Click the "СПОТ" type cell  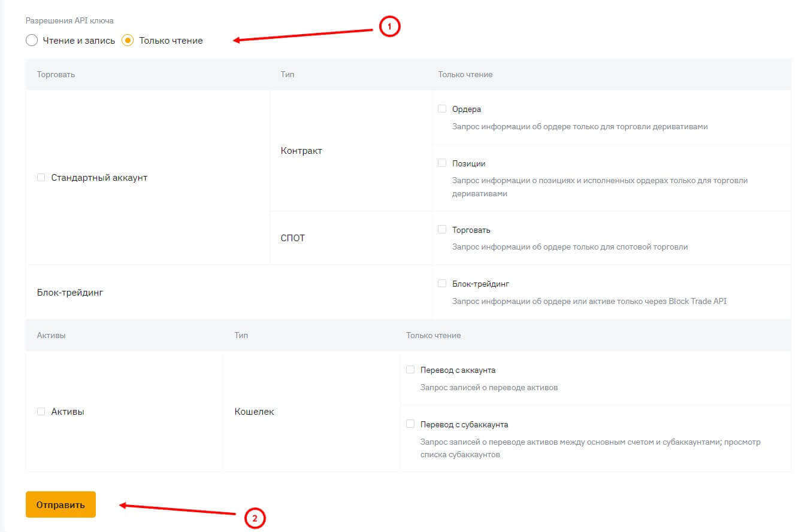[293, 238]
